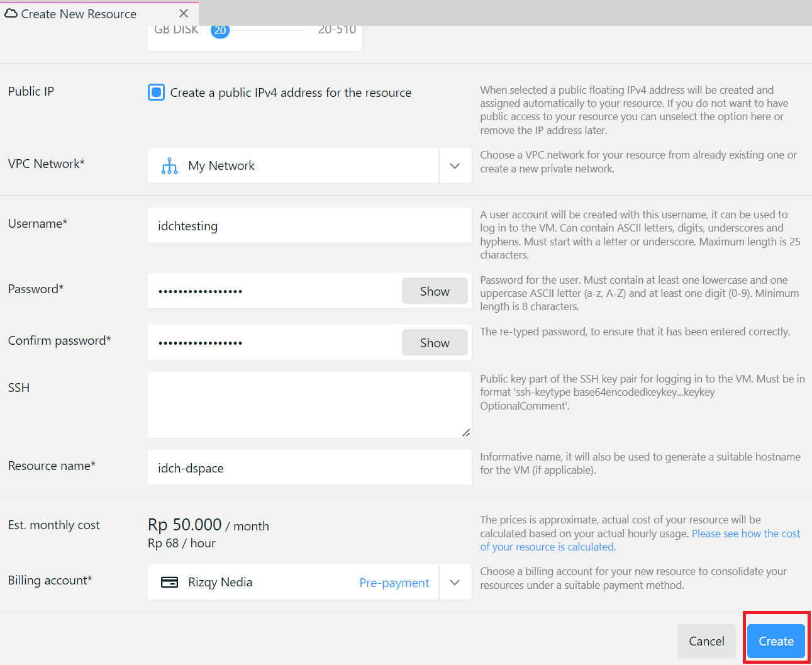
Task: Click the network icon beside My Network
Action: [x=169, y=166]
